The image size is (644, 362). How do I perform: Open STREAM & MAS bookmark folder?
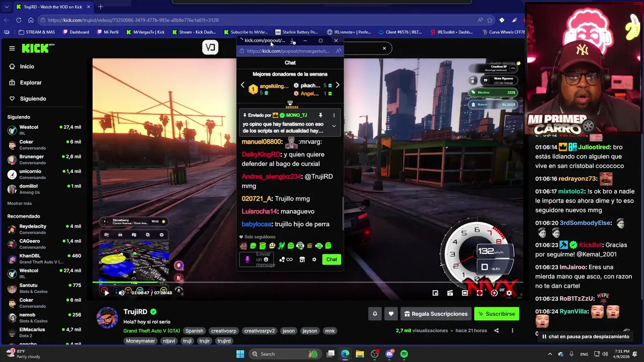[36, 32]
